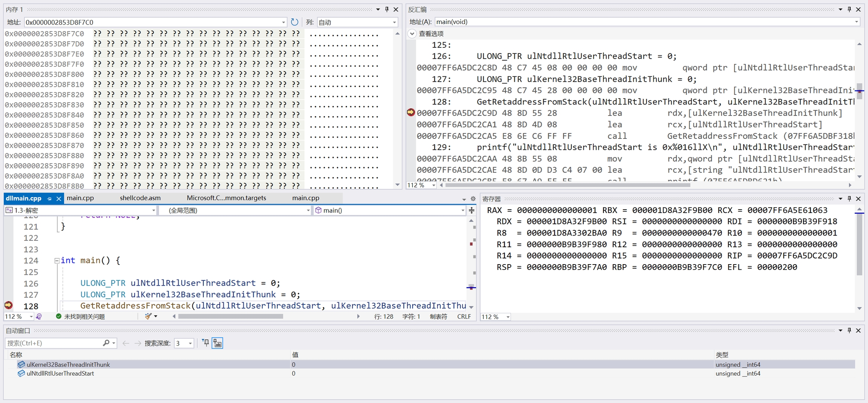Open the editor tab settings gear
Image resolution: width=868 pixels, height=403 pixels.
pyautogui.click(x=473, y=199)
